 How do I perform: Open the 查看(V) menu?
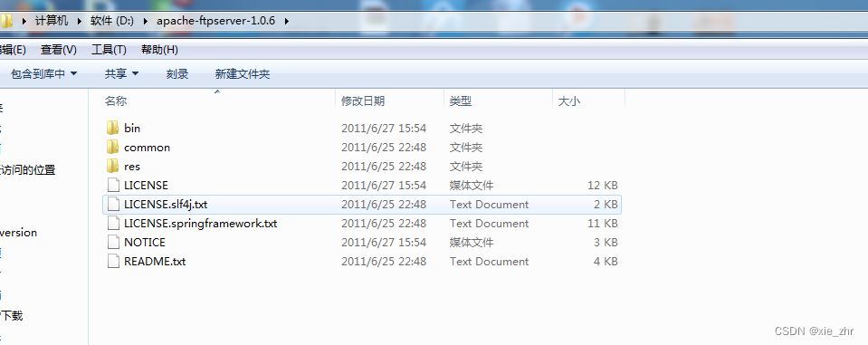pyautogui.click(x=59, y=50)
